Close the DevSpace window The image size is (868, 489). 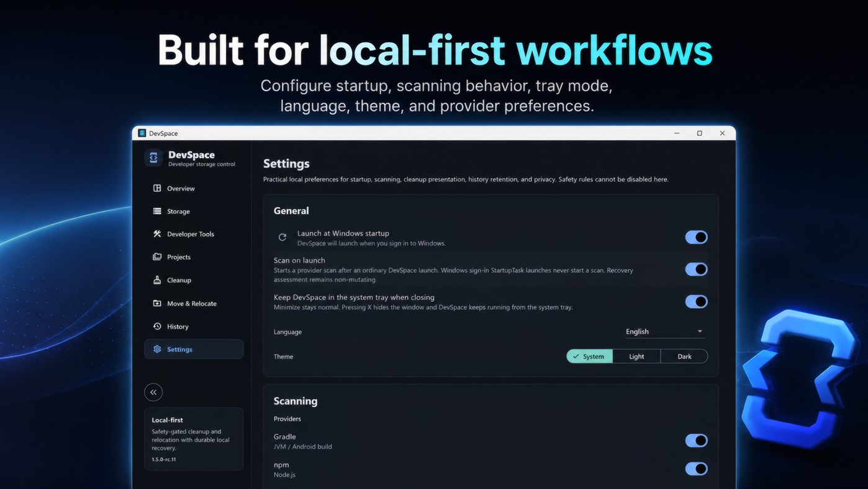722,133
